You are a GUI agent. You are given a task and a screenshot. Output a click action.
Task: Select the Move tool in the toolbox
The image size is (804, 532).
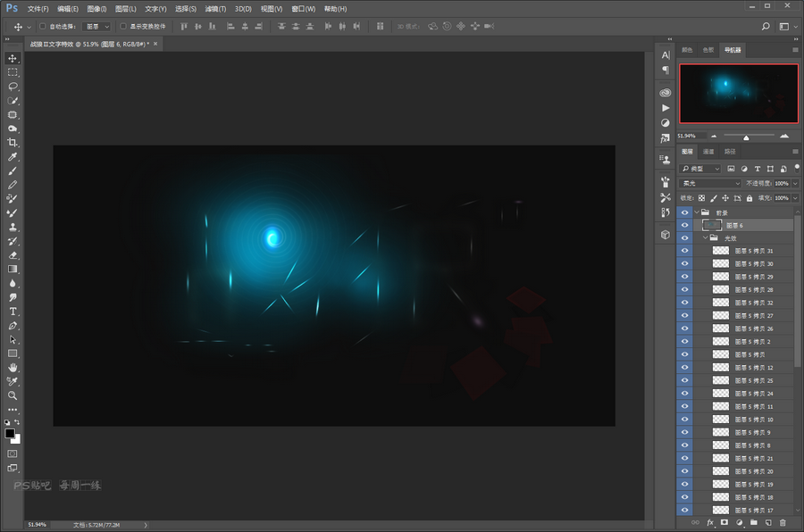[x=13, y=58]
